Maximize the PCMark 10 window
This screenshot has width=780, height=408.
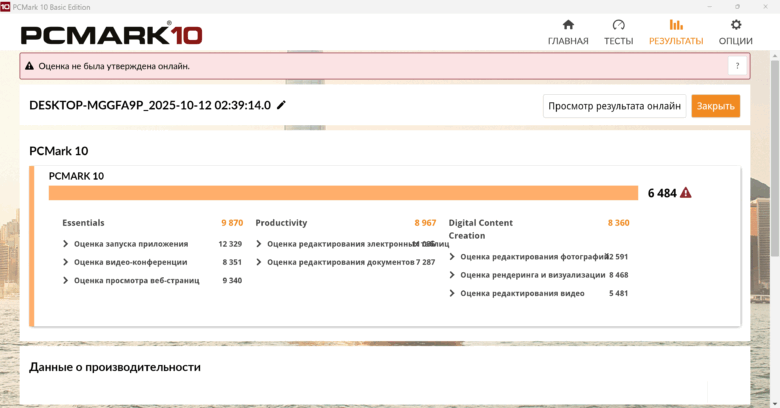click(737, 7)
